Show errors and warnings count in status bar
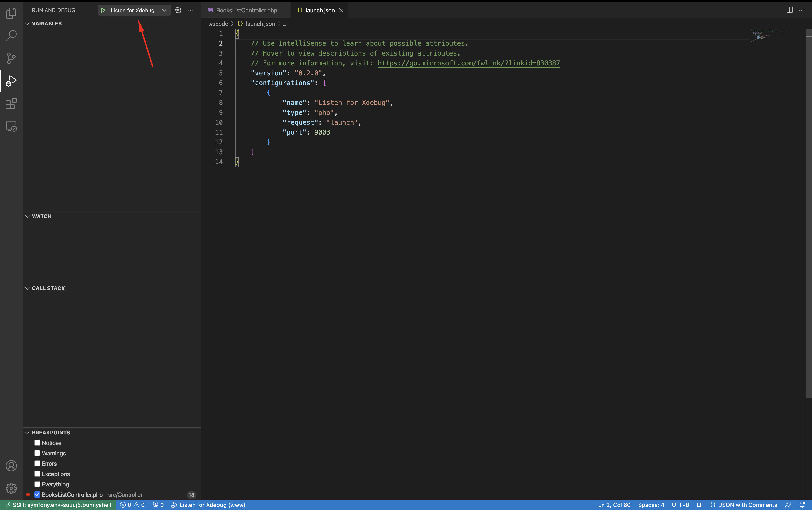 [132, 505]
